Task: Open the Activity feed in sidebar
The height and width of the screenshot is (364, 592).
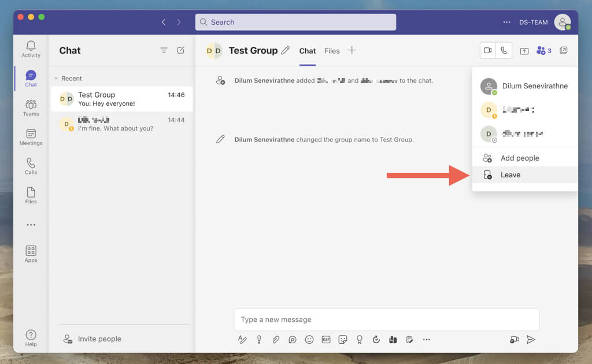Action: (31, 50)
